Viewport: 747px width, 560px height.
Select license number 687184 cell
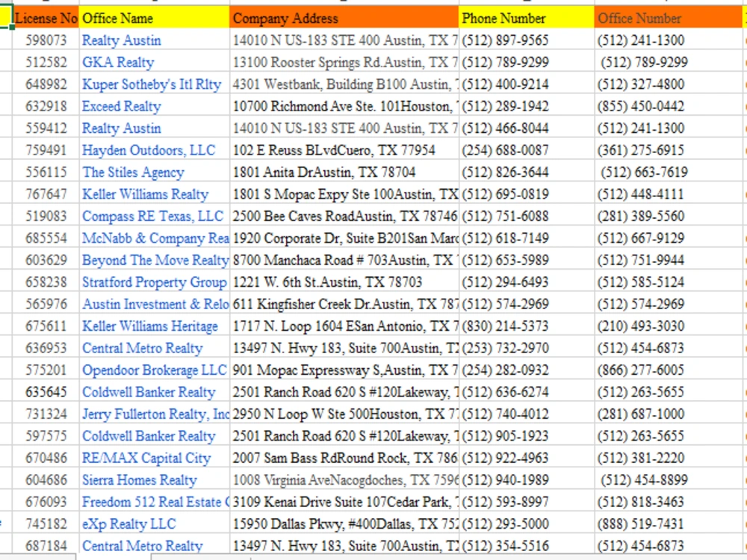[46, 546]
